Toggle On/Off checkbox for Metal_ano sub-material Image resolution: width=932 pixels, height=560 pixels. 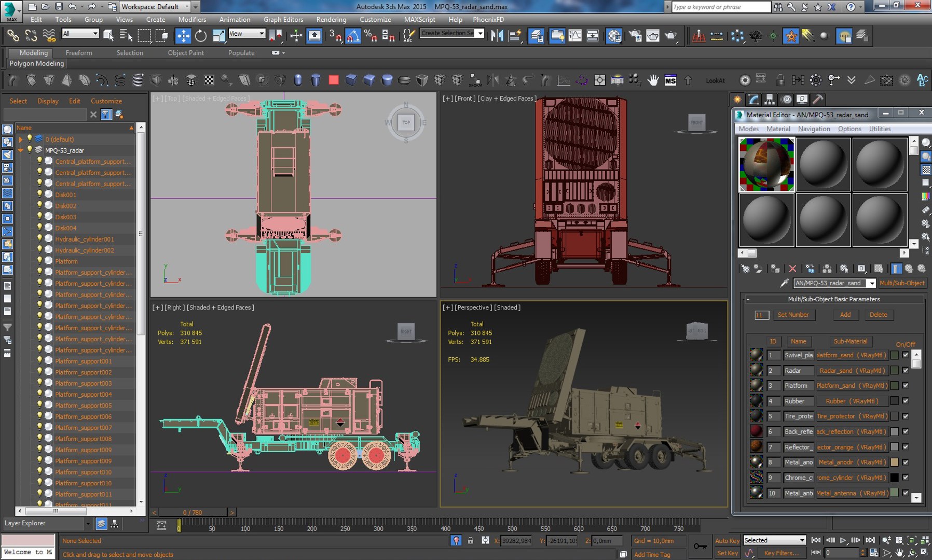(906, 462)
